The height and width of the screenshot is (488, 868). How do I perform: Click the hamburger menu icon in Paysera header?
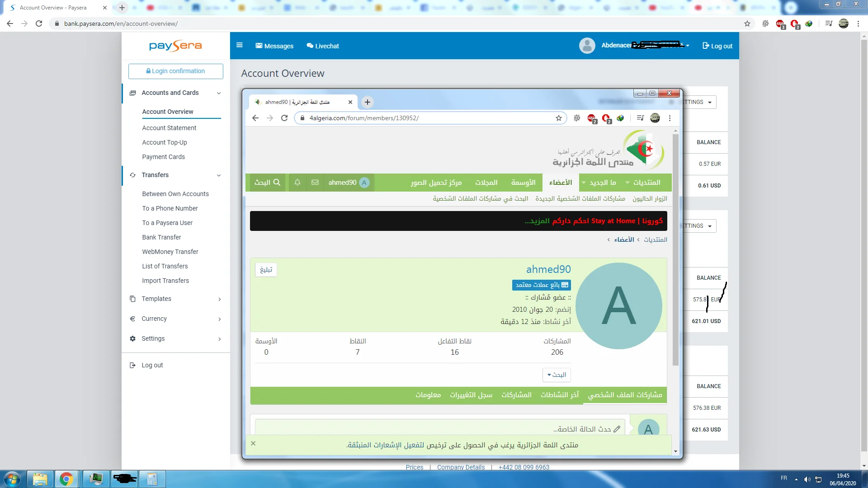tap(240, 45)
